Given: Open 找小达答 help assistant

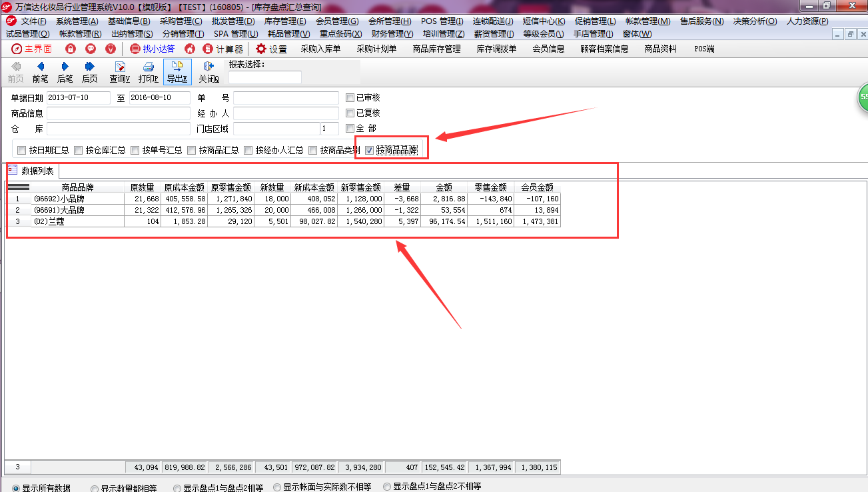Looking at the screenshot, I should (153, 49).
